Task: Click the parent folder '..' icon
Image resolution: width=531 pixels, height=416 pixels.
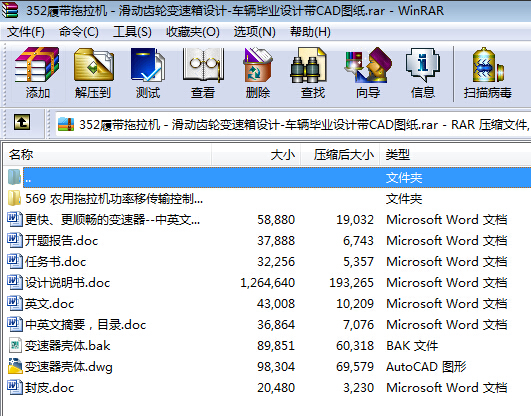Action: [x=14, y=177]
